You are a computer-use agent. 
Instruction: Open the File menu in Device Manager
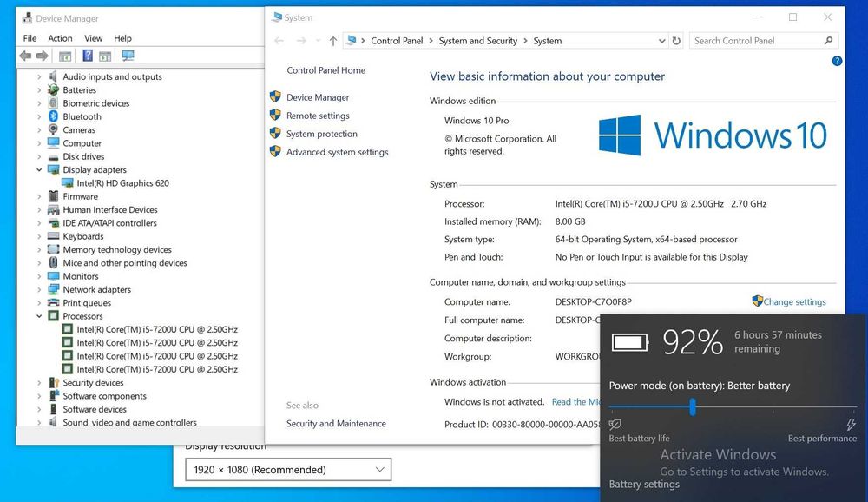pyautogui.click(x=30, y=38)
